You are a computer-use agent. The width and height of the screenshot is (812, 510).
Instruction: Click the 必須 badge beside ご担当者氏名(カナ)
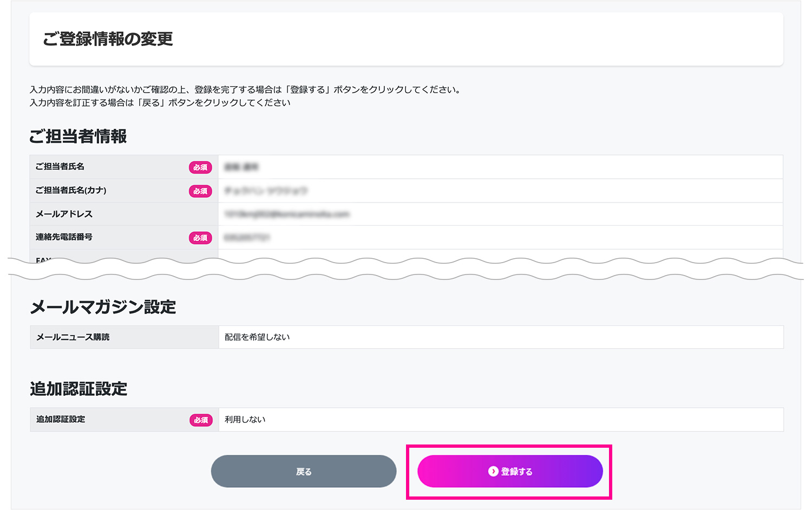(x=200, y=191)
